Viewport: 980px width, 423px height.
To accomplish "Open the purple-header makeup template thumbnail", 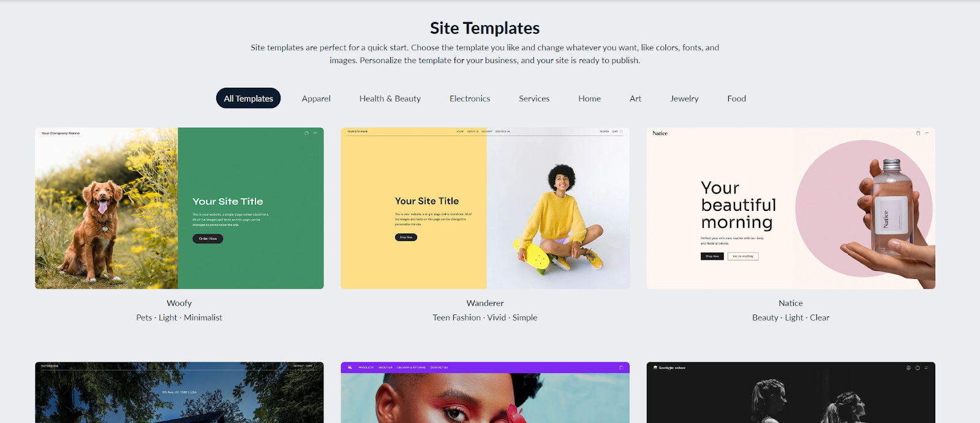I will click(x=485, y=392).
